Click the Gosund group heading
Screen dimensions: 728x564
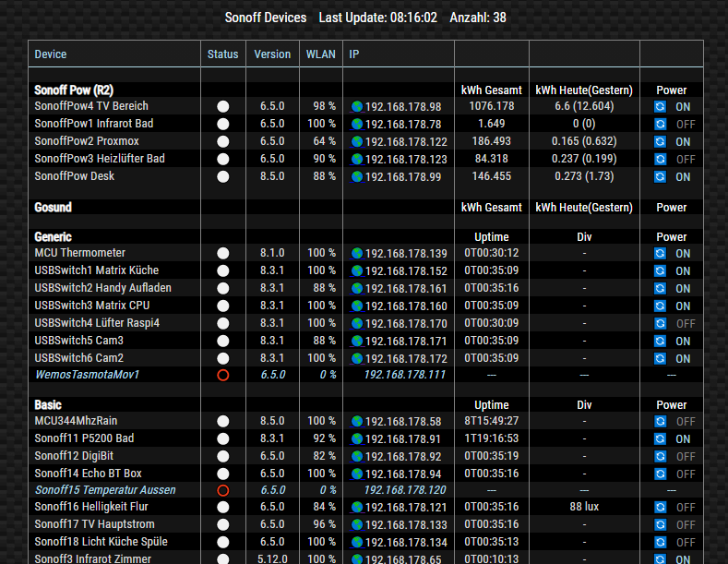53,207
